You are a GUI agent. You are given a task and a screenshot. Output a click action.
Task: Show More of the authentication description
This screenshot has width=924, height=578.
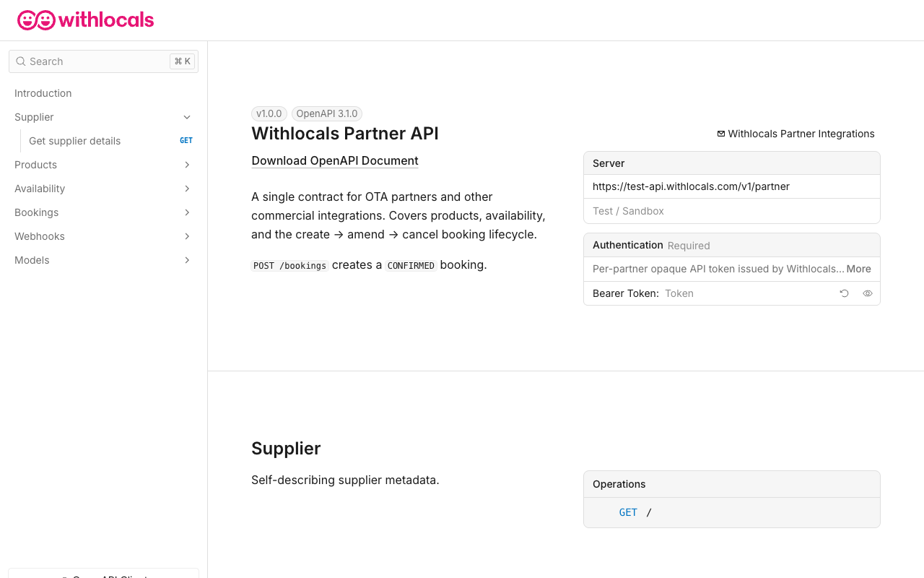pyautogui.click(x=858, y=269)
